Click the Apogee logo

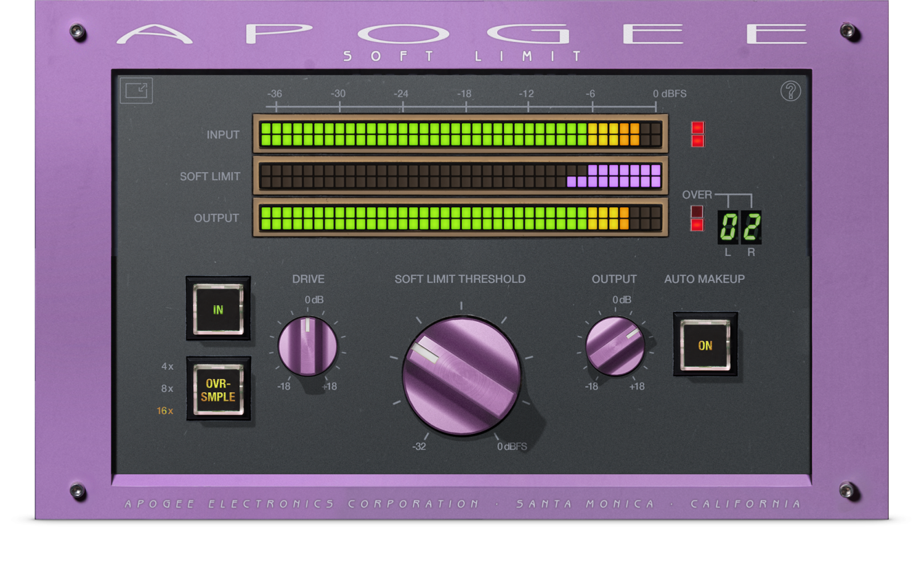click(461, 35)
